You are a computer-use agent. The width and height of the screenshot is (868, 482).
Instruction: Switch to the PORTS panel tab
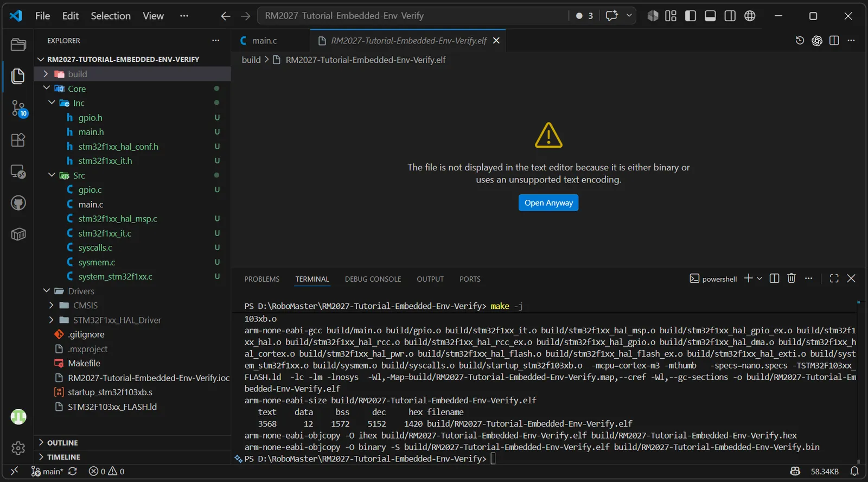(x=470, y=279)
